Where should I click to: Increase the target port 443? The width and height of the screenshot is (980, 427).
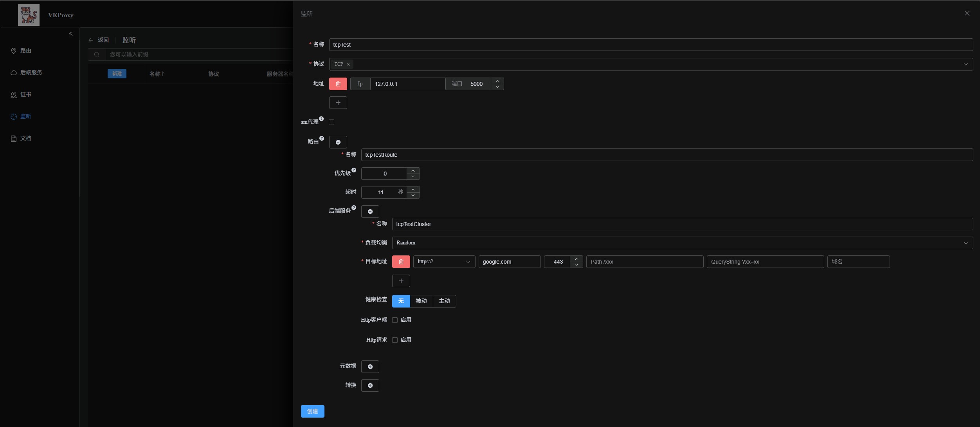pyautogui.click(x=576, y=259)
